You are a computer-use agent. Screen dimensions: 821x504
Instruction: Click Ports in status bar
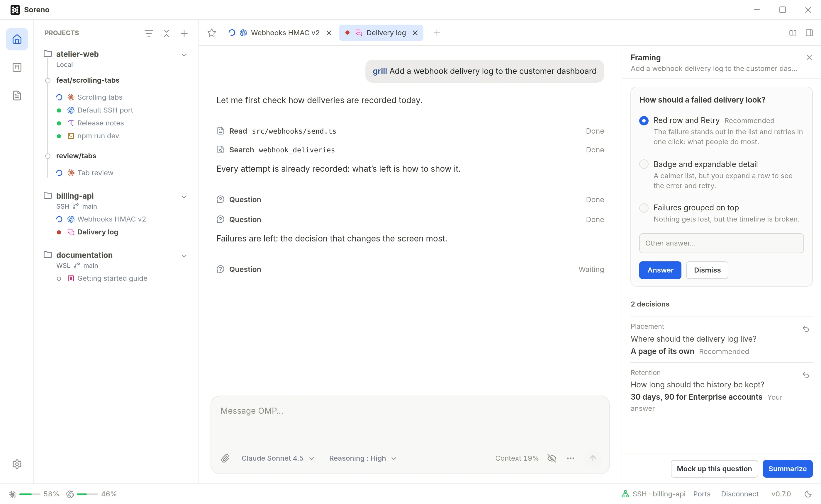point(702,494)
